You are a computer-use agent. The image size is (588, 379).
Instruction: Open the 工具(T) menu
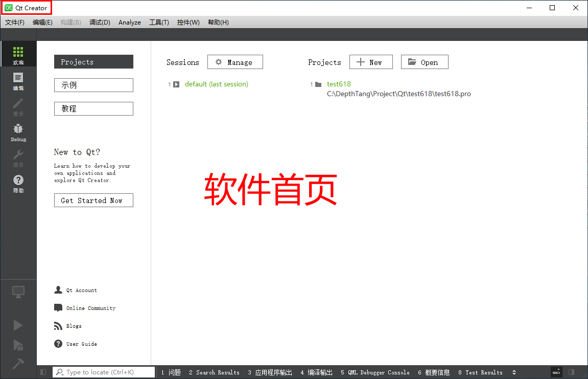pos(159,22)
